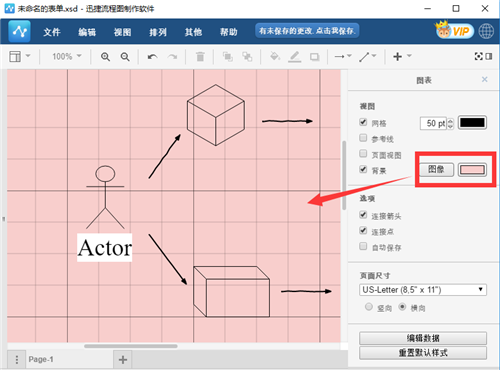Click the 图像 background button

pos(436,170)
